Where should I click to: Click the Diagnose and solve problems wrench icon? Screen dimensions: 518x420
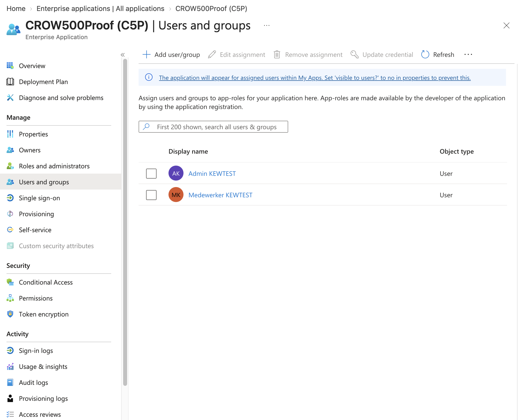pyautogui.click(x=10, y=98)
